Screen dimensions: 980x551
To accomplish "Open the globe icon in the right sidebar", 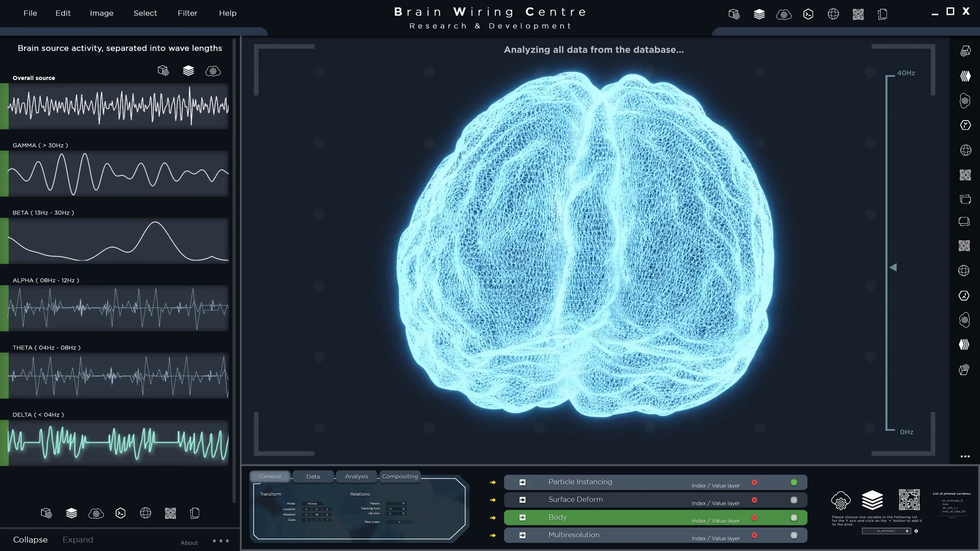I will click(965, 150).
